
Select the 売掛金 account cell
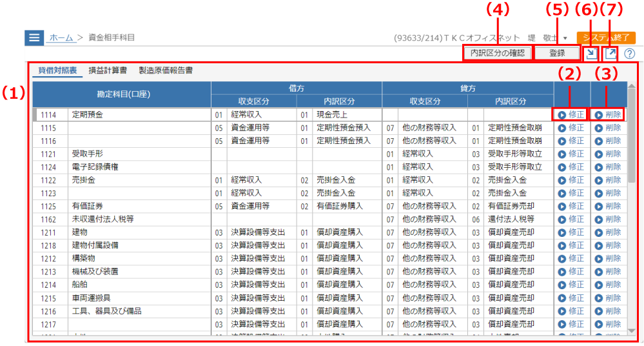click(x=139, y=180)
